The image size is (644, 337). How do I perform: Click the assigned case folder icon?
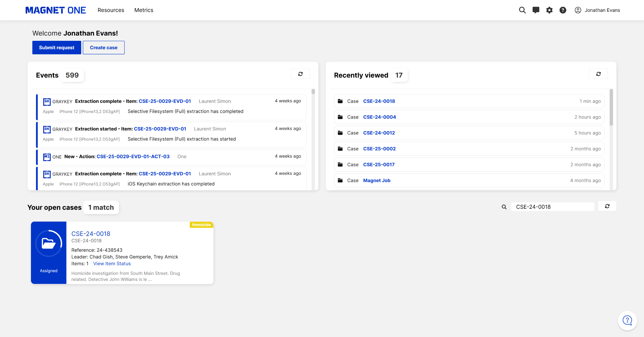click(x=49, y=243)
